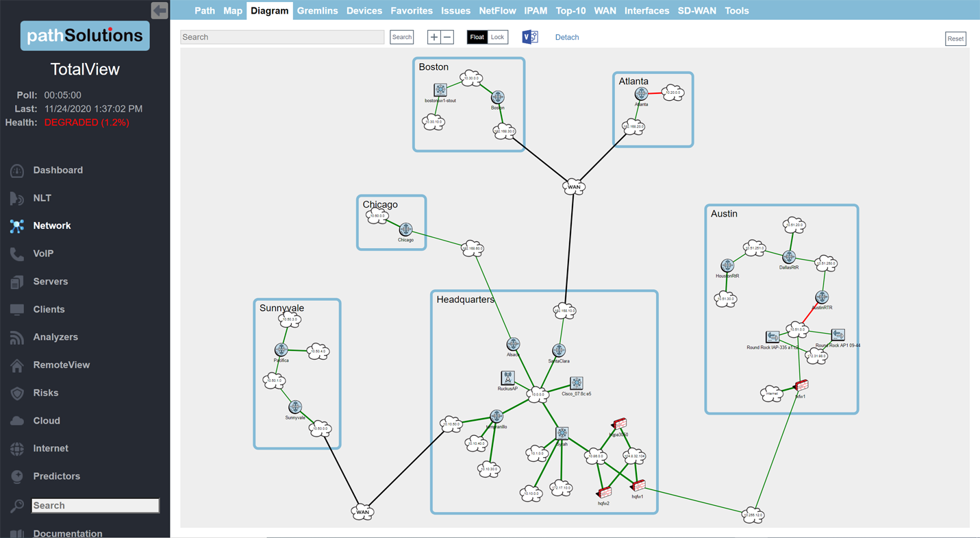Switch to the Gremlins tab
The height and width of the screenshot is (538, 980).
coord(317,11)
